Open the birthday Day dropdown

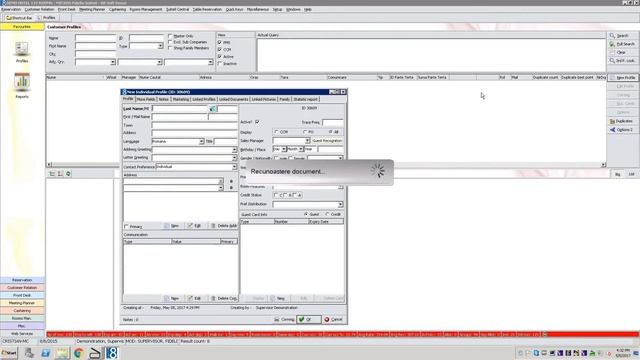[284, 149]
